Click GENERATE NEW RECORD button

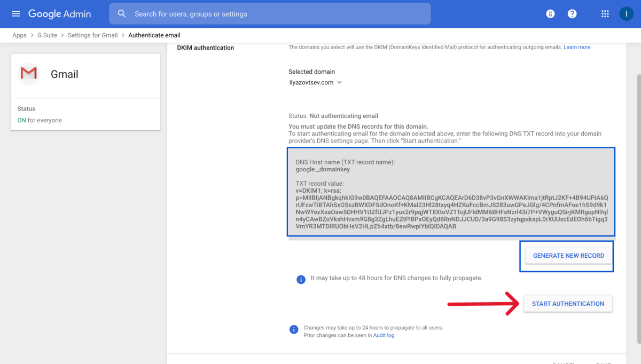pos(568,256)
